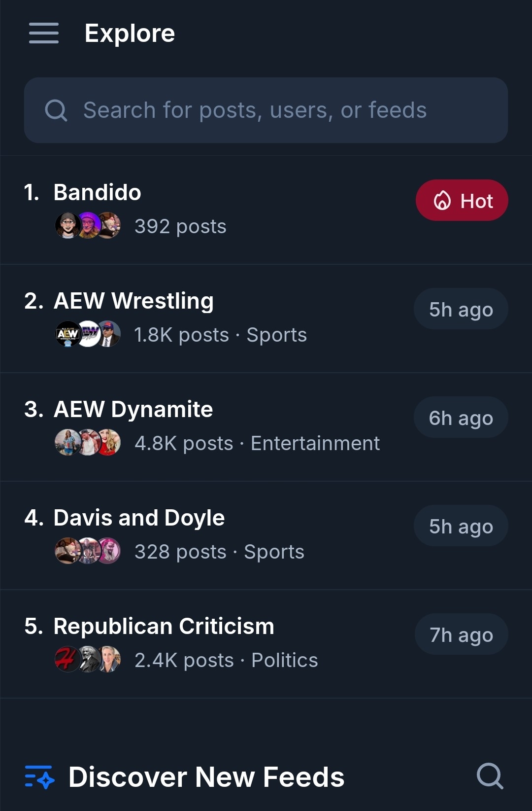
Task: Select the AEW Dynamite trending topic
Action: (133, 409)
